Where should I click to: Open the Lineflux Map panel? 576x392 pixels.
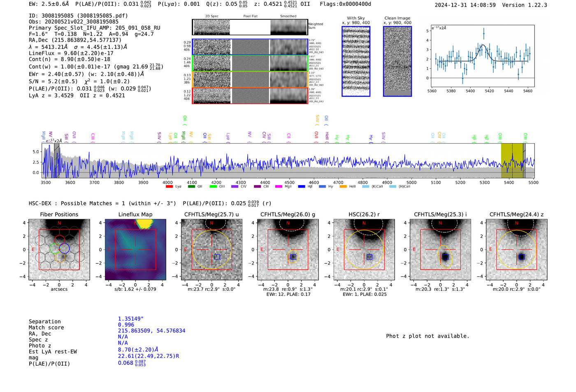coord(135,250)
